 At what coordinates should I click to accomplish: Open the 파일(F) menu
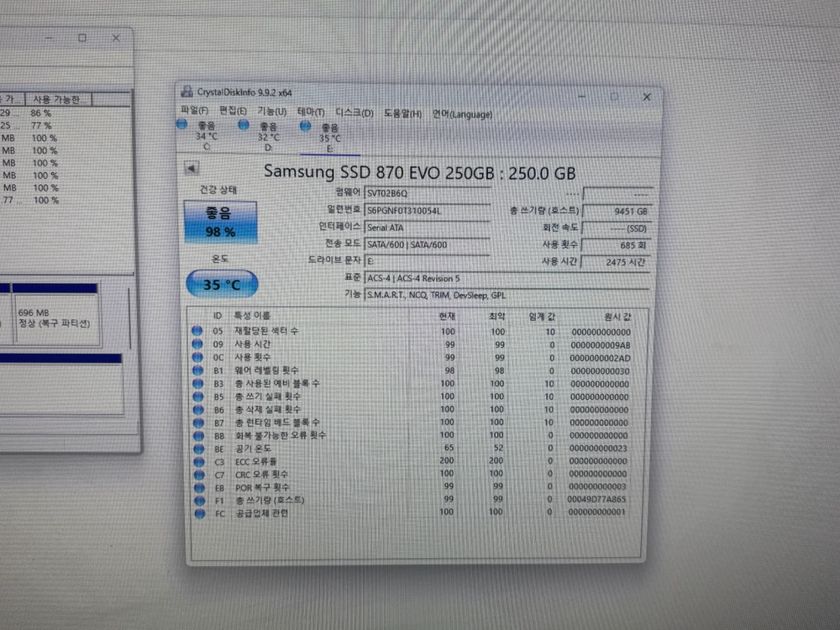point(195,110)
